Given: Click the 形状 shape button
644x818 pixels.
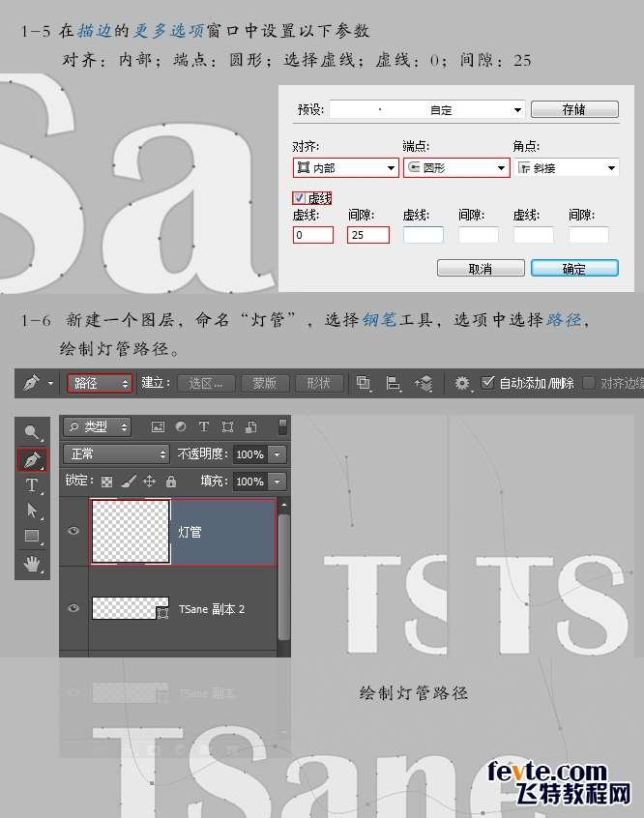Looking at the screenshot, I should pyautogui.click(x=319, y=384).
